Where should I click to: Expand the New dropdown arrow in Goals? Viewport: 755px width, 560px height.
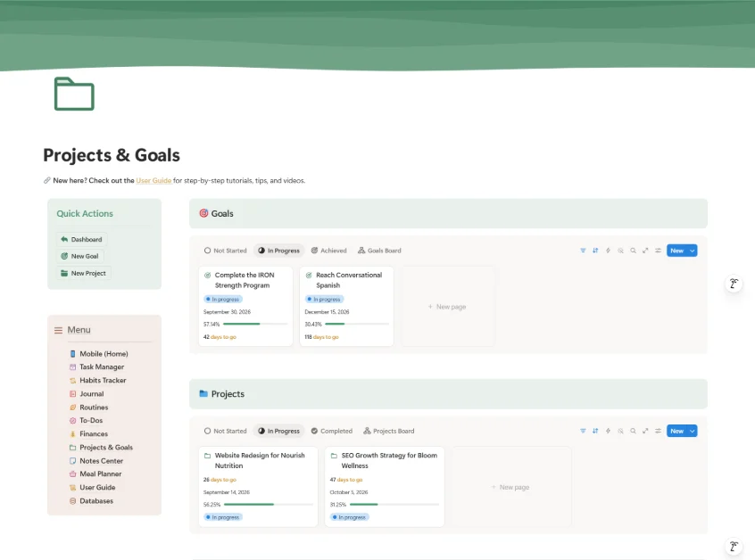point(693,251)
